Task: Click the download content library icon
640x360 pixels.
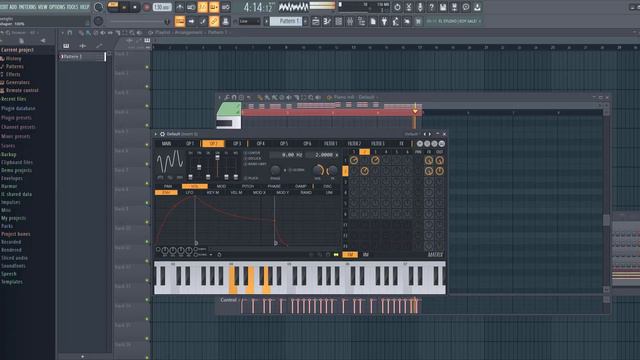Action: 477,7
